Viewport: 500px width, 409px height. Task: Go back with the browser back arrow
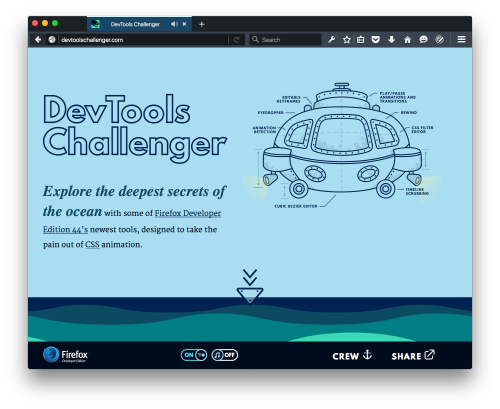tap(38, 40)
